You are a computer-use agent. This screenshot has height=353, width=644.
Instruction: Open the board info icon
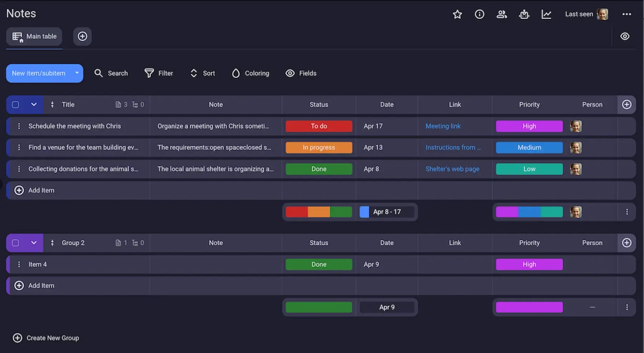tap(479, 14)
